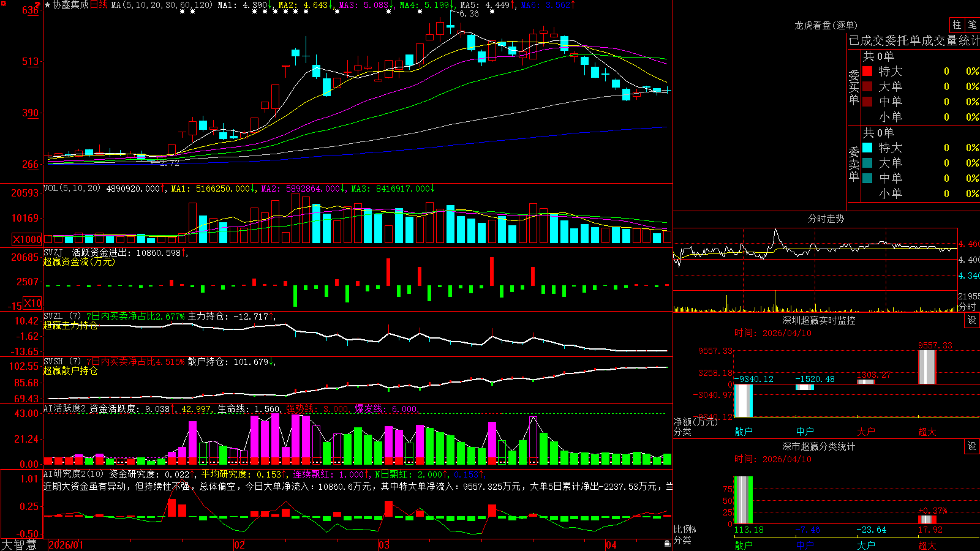The height and width of the screenshot is (551, 980).
Task: Click the 委买单 section label
Action: coord(854,88)
